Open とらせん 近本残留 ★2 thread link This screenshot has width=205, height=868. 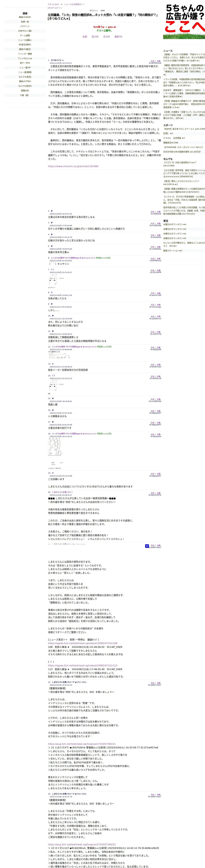click(x=174, y=138)
